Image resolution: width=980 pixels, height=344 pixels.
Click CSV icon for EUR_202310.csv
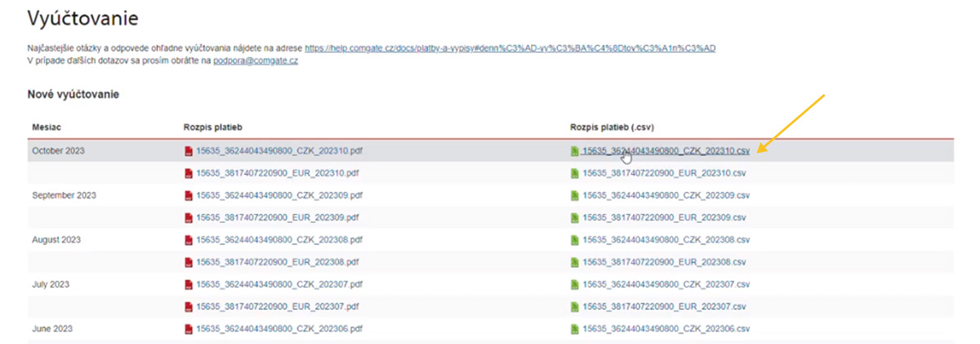(x=576, y=173)
